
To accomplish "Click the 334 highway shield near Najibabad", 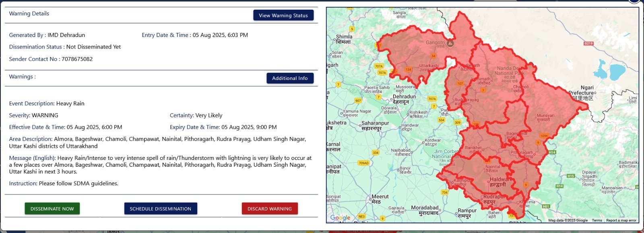I will [x=376, y=153].
